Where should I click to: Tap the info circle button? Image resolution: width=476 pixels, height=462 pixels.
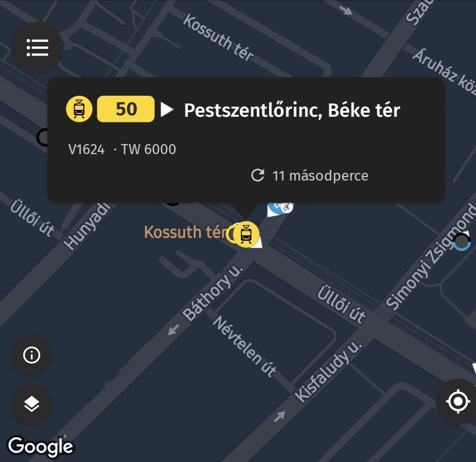pos(31,355)
